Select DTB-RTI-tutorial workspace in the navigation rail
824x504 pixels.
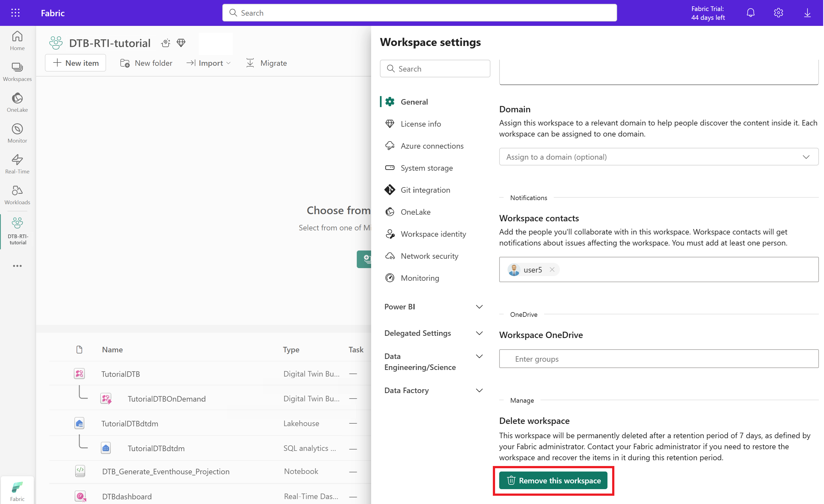(18, 231)
